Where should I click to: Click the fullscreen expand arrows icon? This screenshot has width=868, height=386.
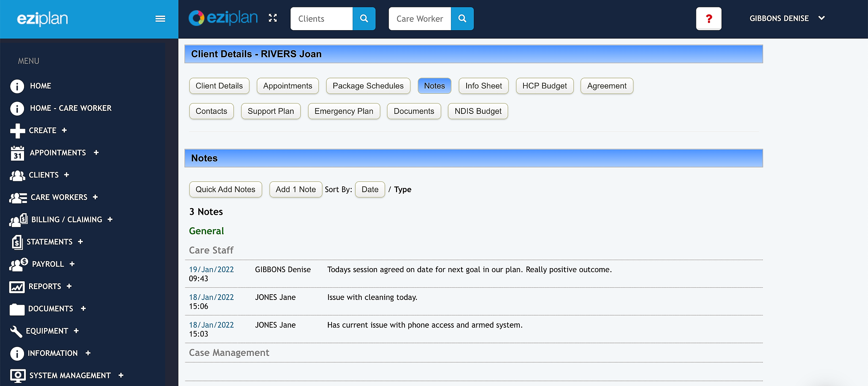pos(273,18)
